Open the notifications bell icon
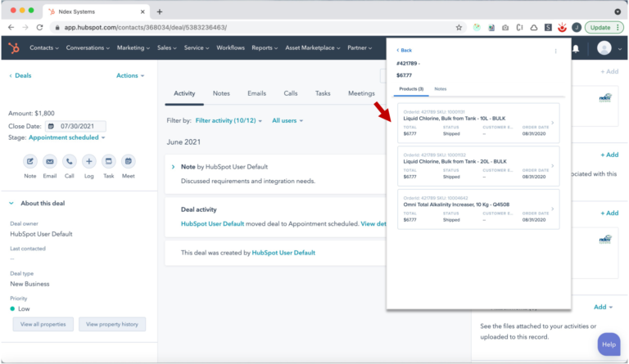 point(576,48)
